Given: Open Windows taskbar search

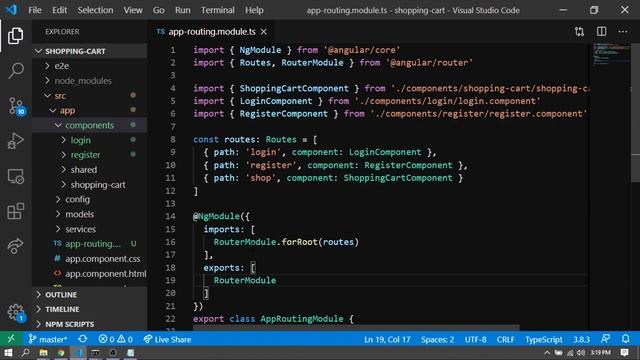Looking at the screenshot, I should [x=25, y=353].
